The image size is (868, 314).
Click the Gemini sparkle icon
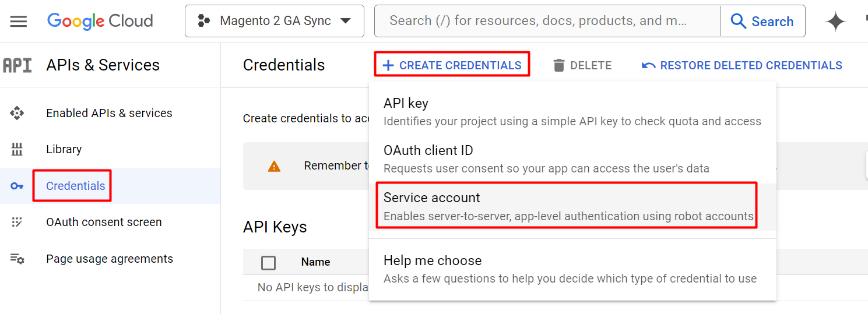(835, 22)
